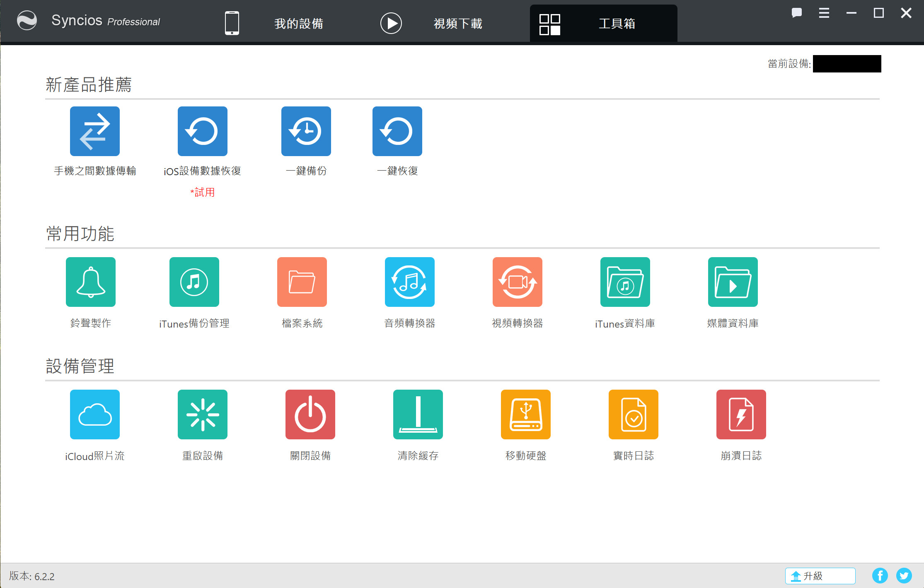Launch the 音頻轉換器 audio converter
The height and width of the screenshot is (588, 924).
coord(410,282)
